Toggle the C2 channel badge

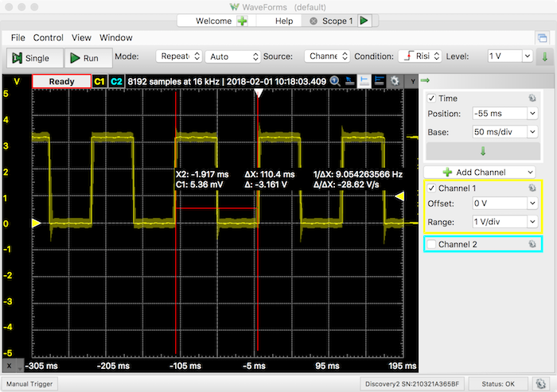point(116,82)
